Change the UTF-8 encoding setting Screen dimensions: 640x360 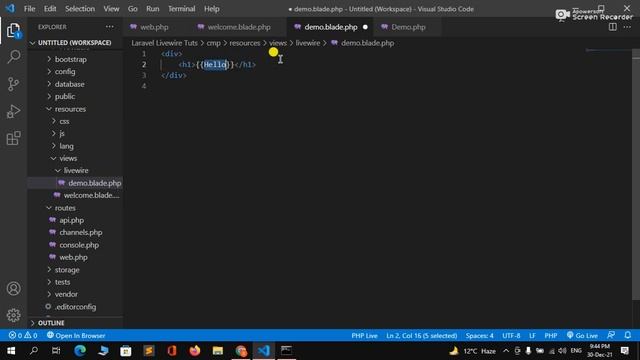[511, 336]
